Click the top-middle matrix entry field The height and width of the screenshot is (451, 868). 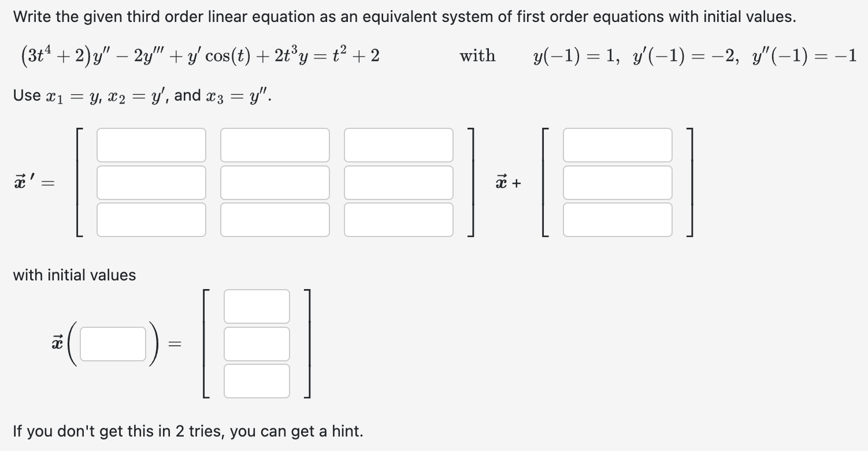click(275, 145)
